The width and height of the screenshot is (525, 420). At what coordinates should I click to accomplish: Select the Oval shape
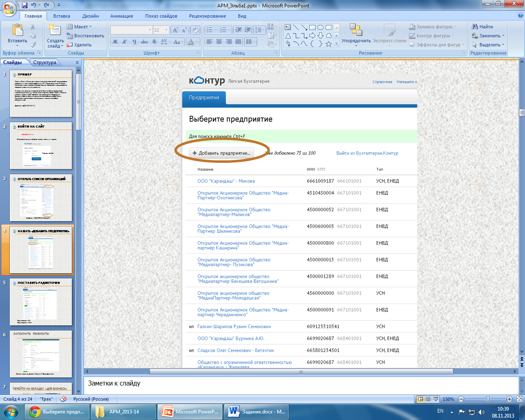[321, 27]
